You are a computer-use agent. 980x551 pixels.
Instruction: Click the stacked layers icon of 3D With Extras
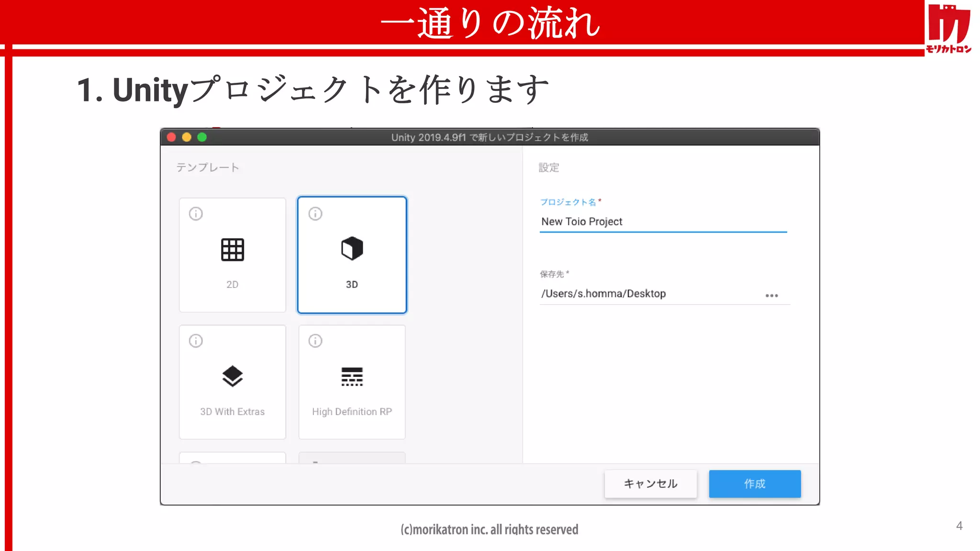tap(233, 376)
